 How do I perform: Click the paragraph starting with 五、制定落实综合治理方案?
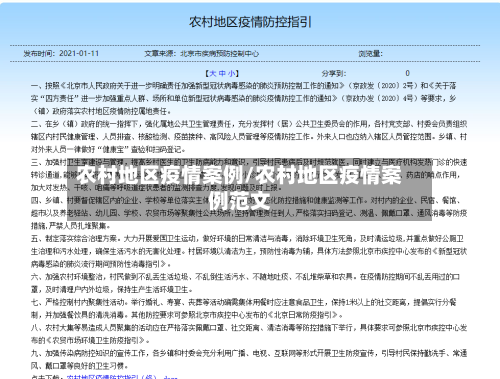[249, 251]
